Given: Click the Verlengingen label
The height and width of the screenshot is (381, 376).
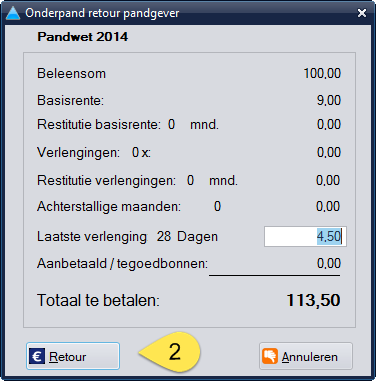Looking at the screenshot, I should point(78,153).
